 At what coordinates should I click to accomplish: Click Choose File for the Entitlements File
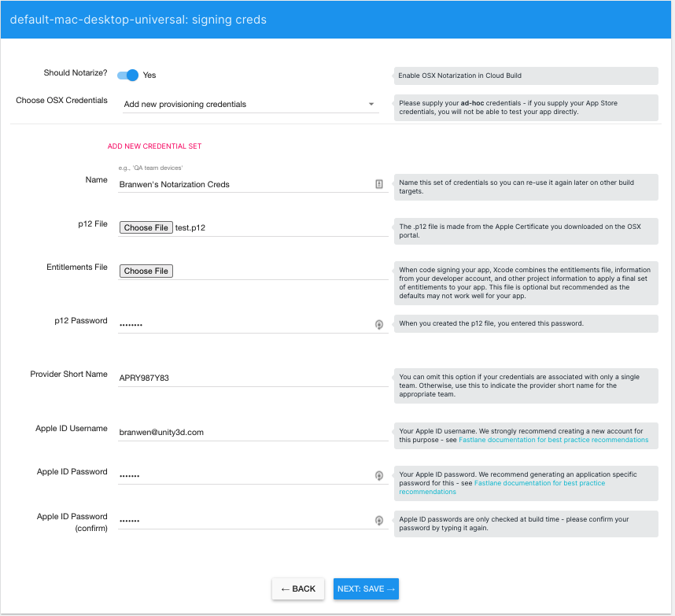pos(146,271)
